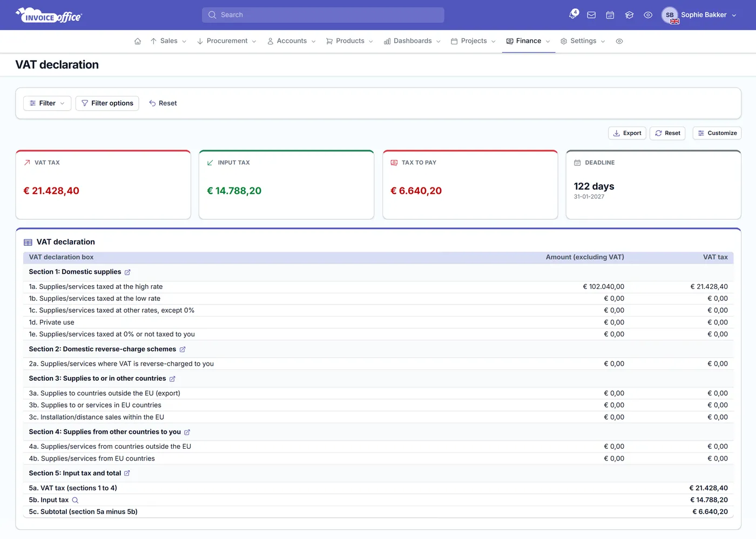The height and width of the screenshot is (539, 756).
Task: Open the graduation cap help icon
Action: tap(629, 15)
